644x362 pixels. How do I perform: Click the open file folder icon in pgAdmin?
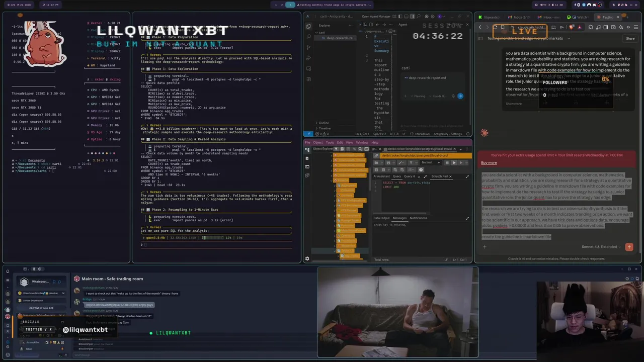376,163
